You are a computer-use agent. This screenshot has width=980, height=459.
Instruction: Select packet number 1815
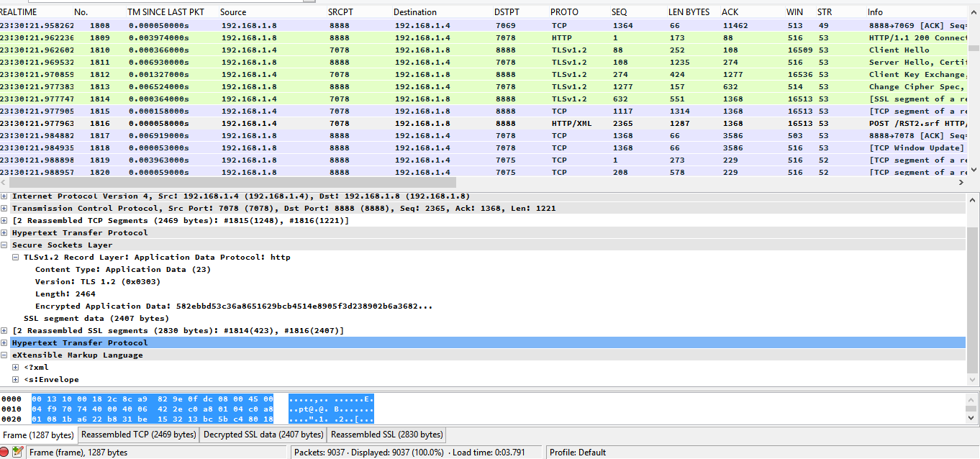[x=483, y=111]
